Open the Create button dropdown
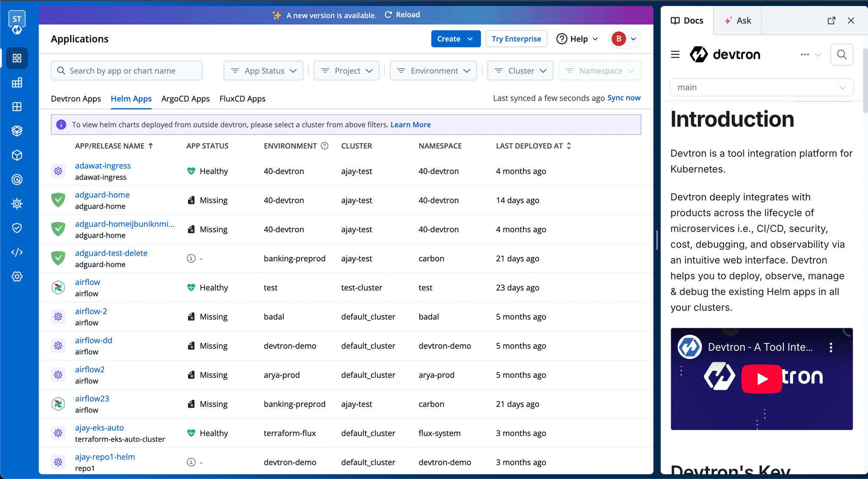 coord(456,39)
